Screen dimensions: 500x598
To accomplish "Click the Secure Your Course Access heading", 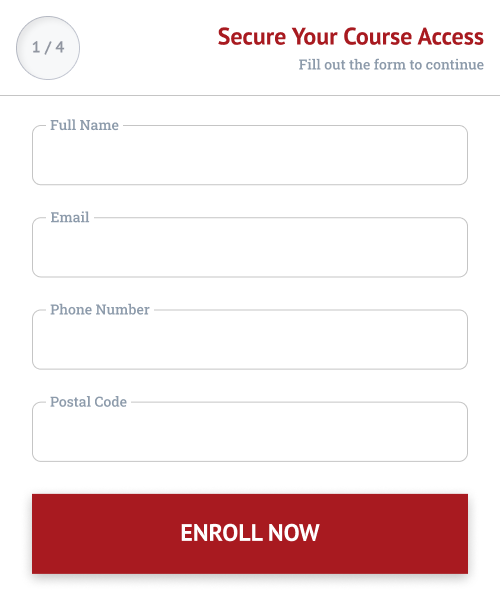I will [x=350, y=37].
